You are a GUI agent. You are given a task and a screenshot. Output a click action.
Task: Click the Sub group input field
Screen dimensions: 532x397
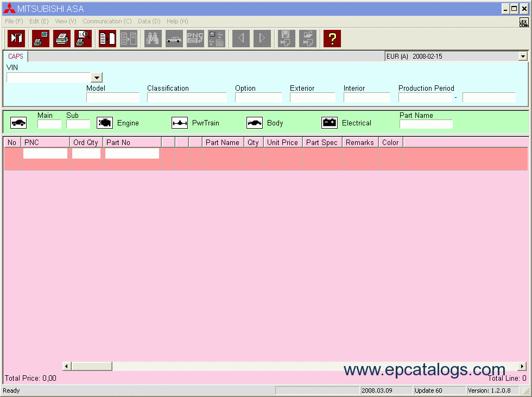tap(78, 124)
